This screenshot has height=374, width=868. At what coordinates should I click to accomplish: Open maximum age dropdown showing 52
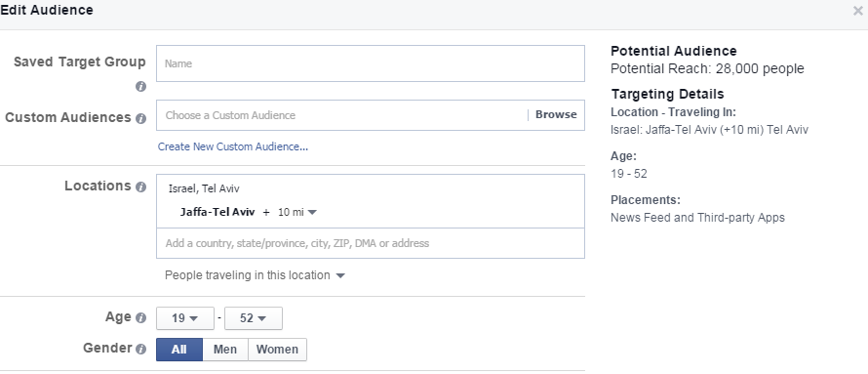coord(253,318)
